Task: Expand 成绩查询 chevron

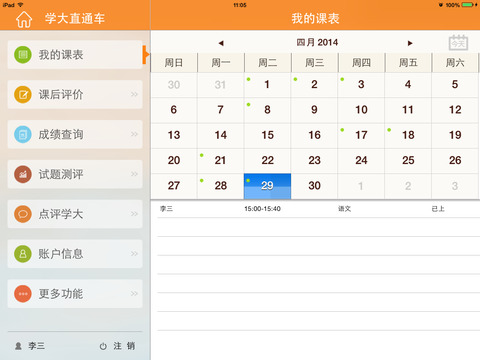Action: click(x=134, y=134)
